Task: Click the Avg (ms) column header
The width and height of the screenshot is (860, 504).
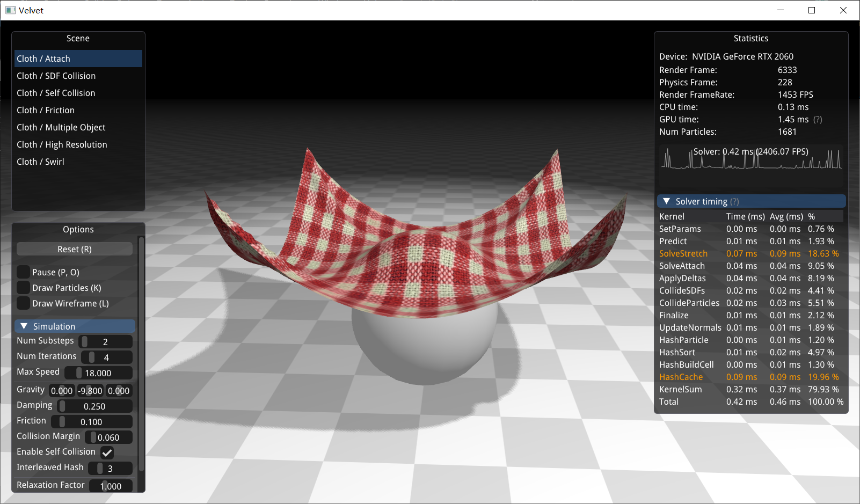Action: (x=786, y=216)
